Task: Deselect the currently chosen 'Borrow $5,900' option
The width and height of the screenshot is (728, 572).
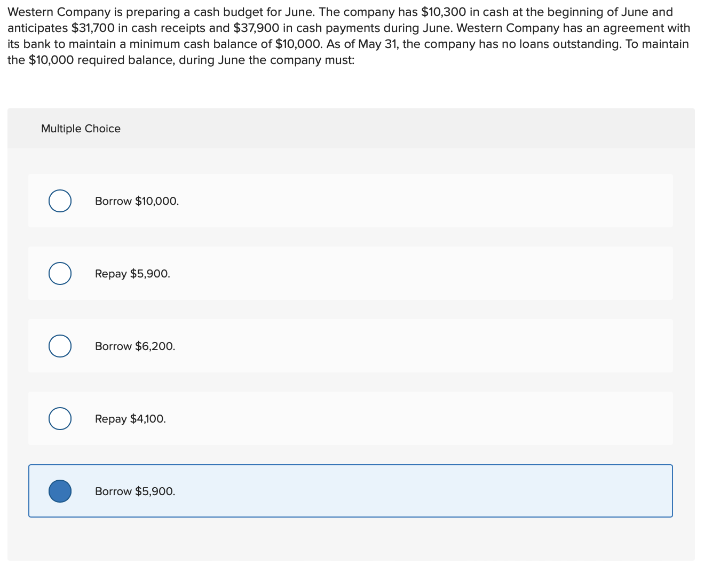Action: 60,491
